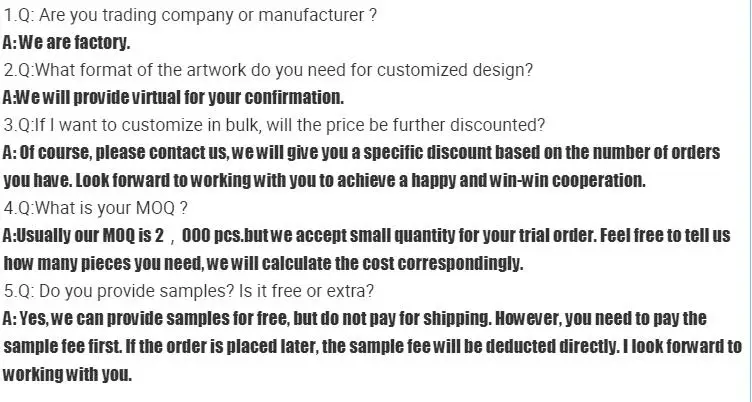Click the question about bulk customization discount
Viewport: 752px width, 402px height.
[x=274, y=126]
